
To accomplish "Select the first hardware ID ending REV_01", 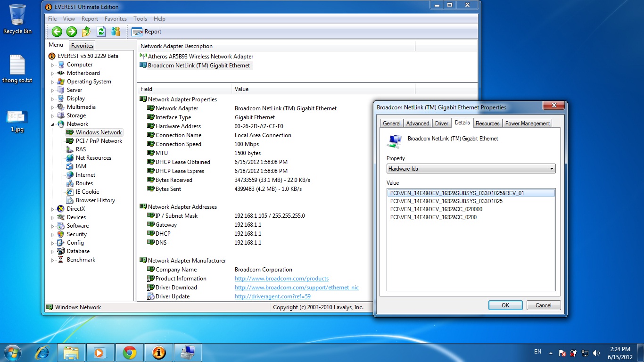I will (x=471, y=193).
